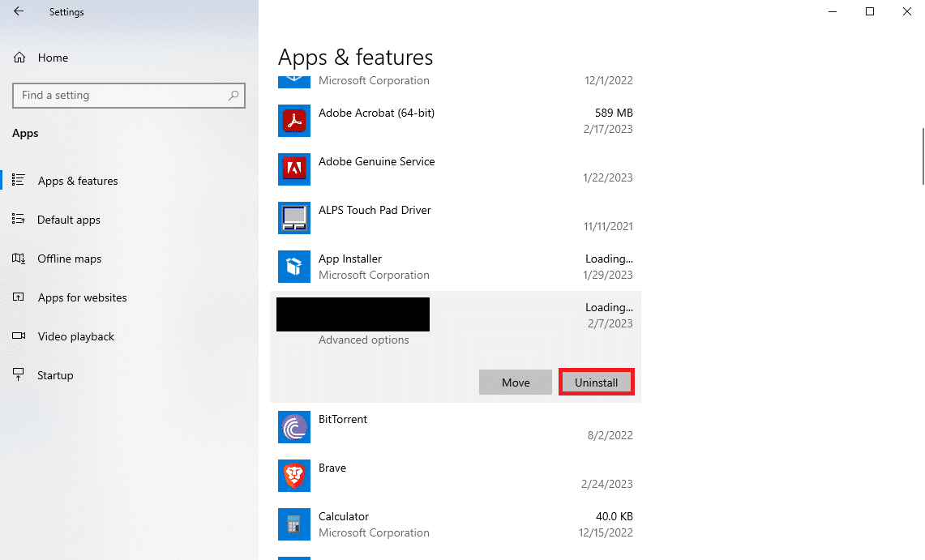Click the App Installer icon

tap(293, 267)
